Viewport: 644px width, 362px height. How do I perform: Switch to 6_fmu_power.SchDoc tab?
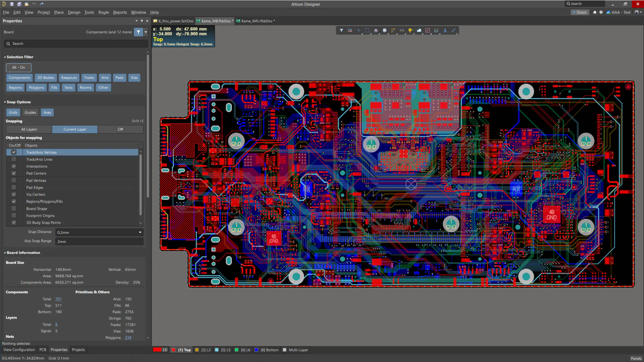tap(173, 21)
